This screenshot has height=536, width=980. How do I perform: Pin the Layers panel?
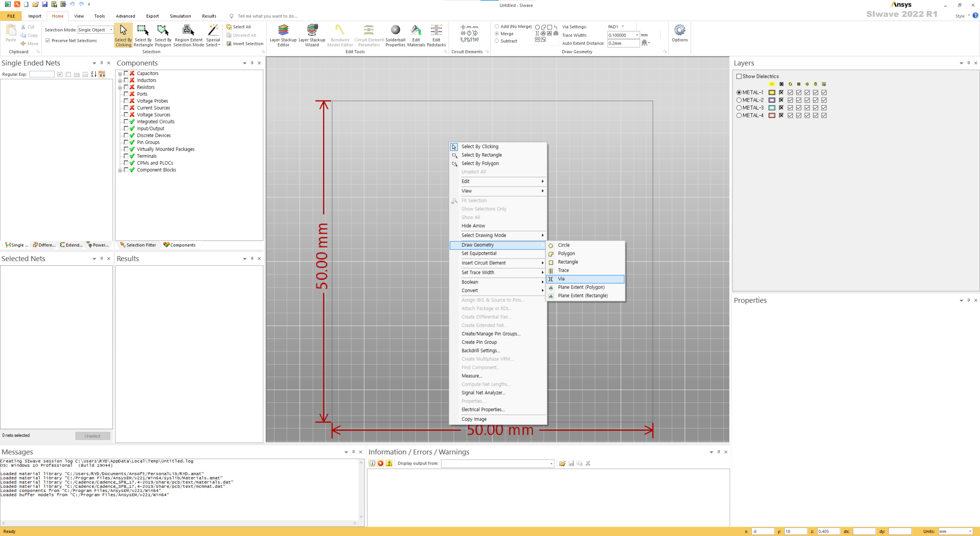coord(968,63)
